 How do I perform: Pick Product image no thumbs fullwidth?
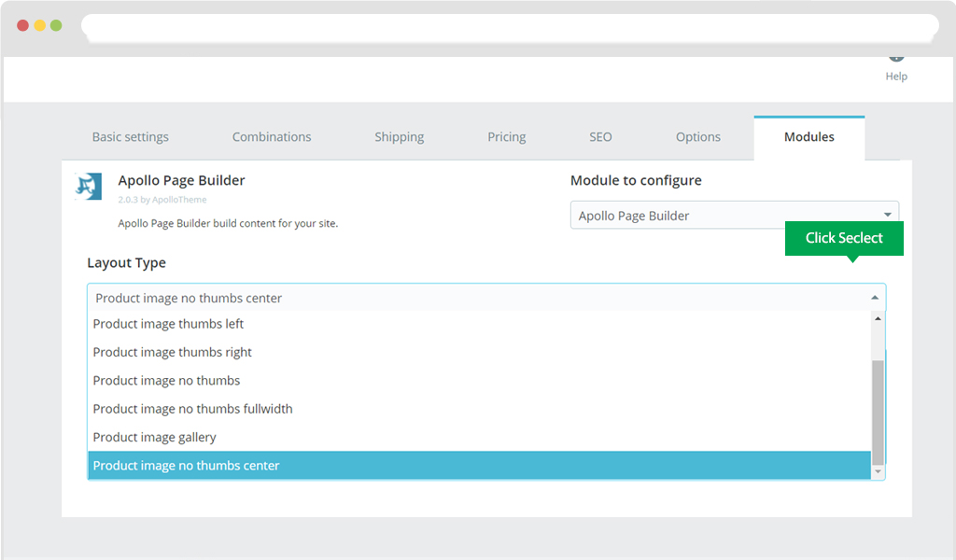[x=479, y=409]
